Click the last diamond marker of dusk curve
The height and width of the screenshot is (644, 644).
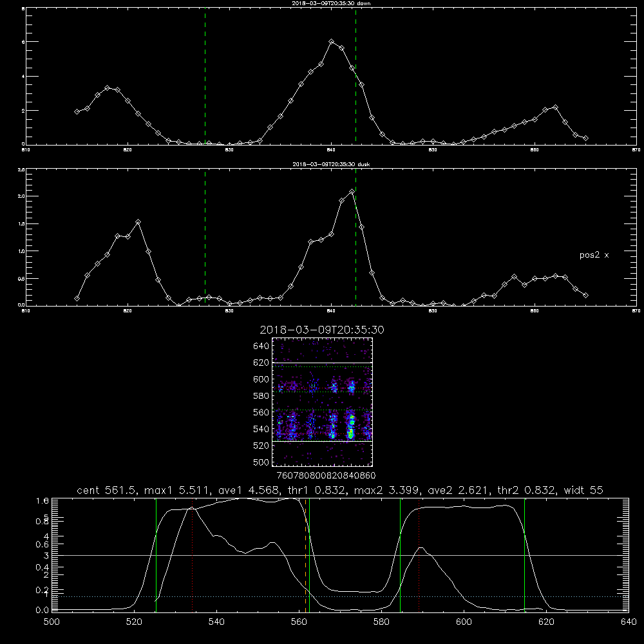[x=585, y=296]
